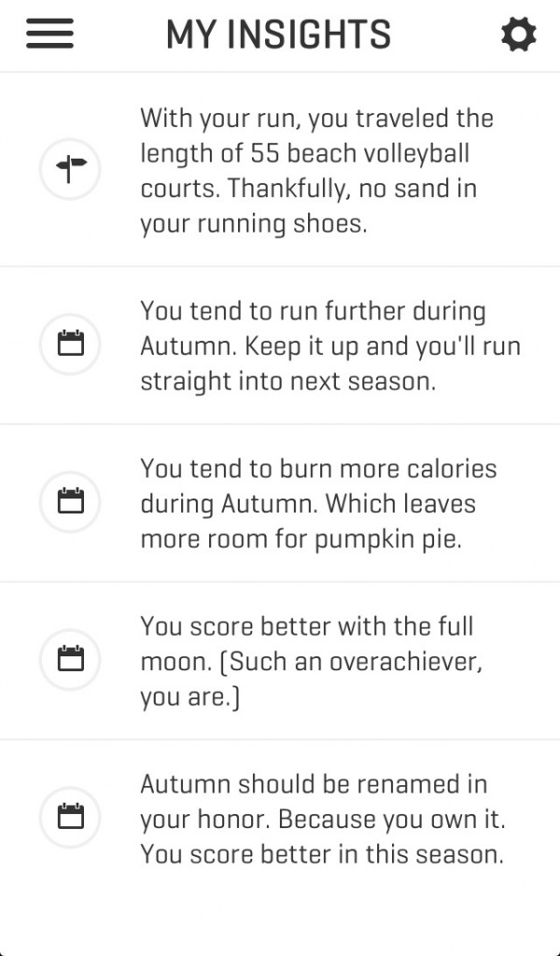Screen dimensions: 560x956
Task: Open the hamburger navigation menu
Action: point(50,34)
